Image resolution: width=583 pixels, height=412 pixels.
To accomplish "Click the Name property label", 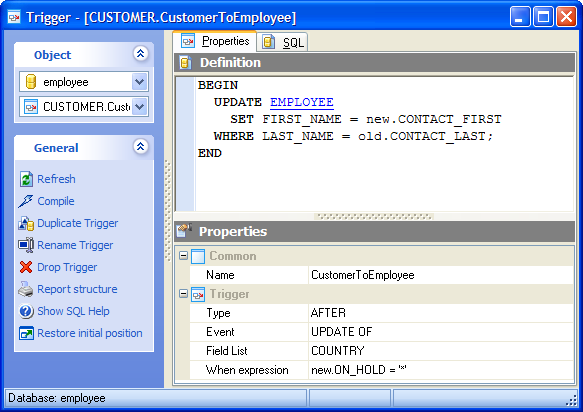I will click(220, 275).
